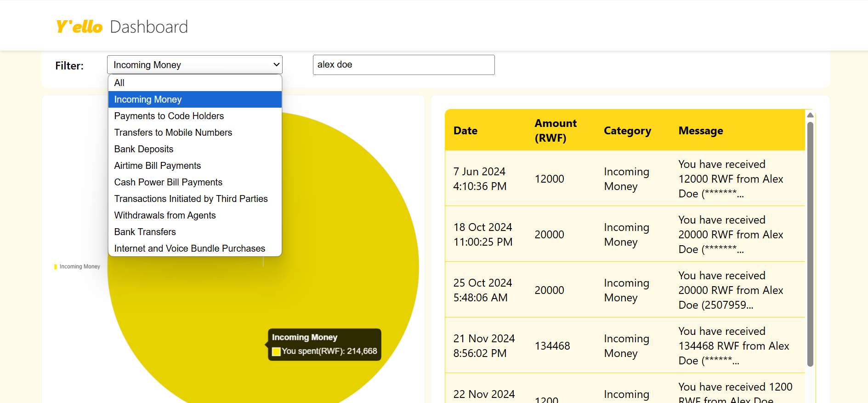The width and height of the screenshot is (868, 403).
Task: Click the Y'ello logo
Action: pyautogui.click(x=79, y=27)
